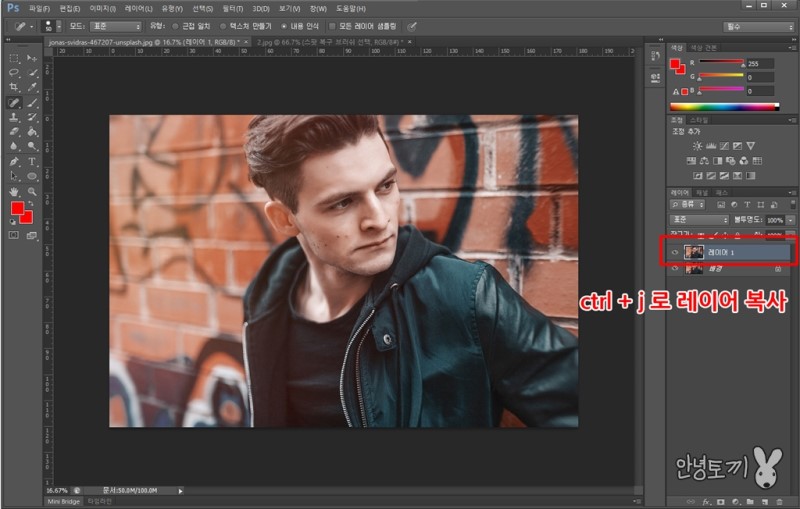This screenshot has width=800, height=509.
Task: Hide the 레이어 1 layer visibility eye
Action: (x=675, y=252)
